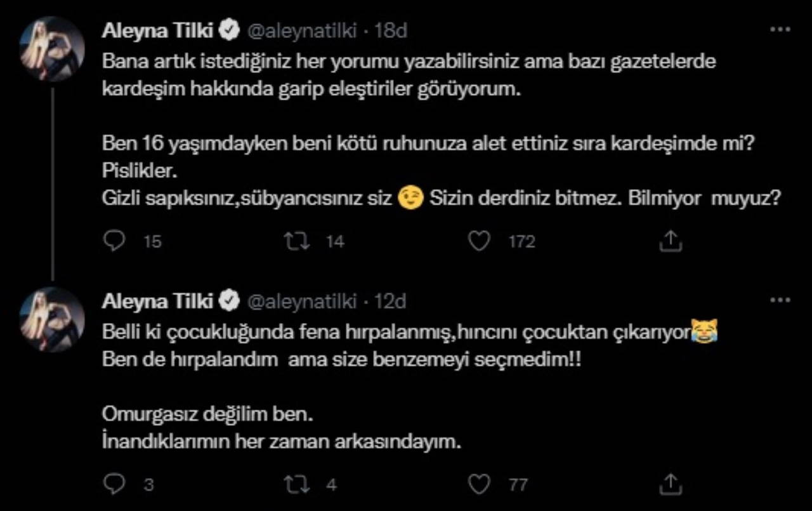Open more options on second tweet
Screen dimensions: 812x511
tap(779, 300)
